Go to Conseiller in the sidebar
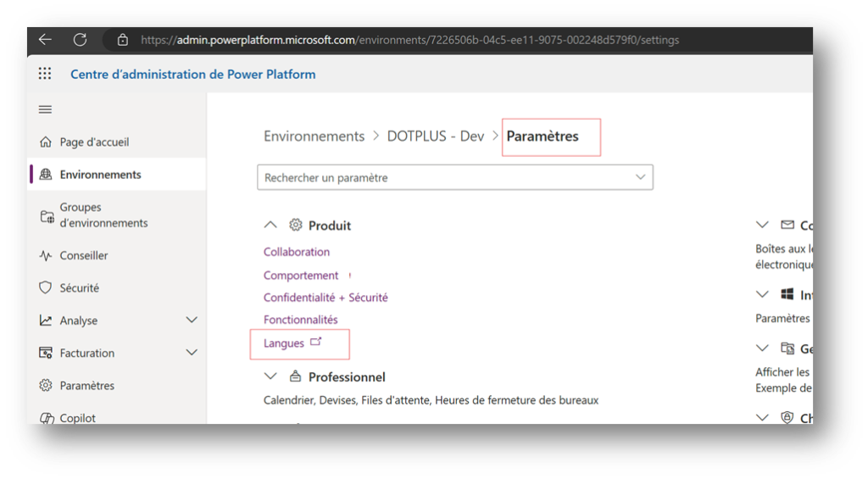This screenshot has height=479, width=868. tap(84, 255)
